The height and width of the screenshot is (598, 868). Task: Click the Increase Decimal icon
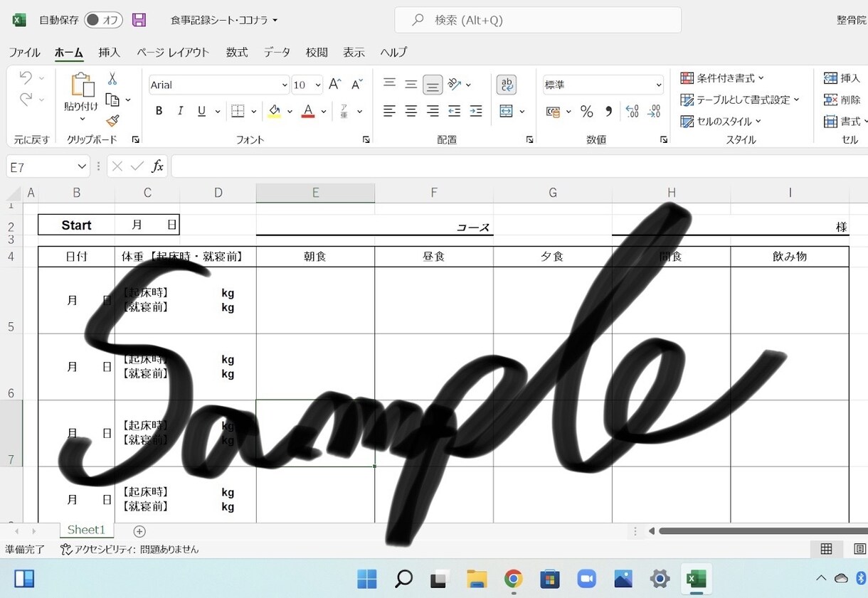(632, 111)
